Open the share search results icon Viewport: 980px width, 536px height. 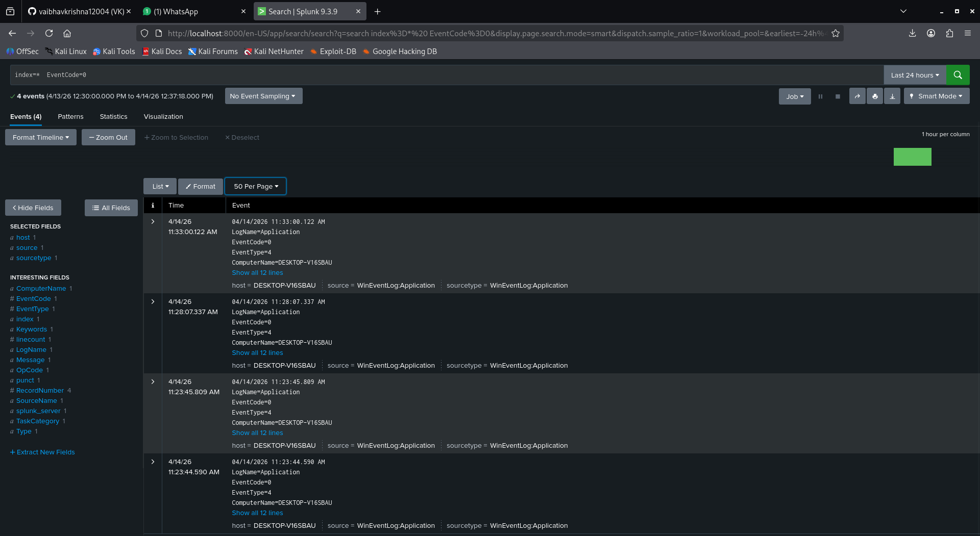[857, 96]
